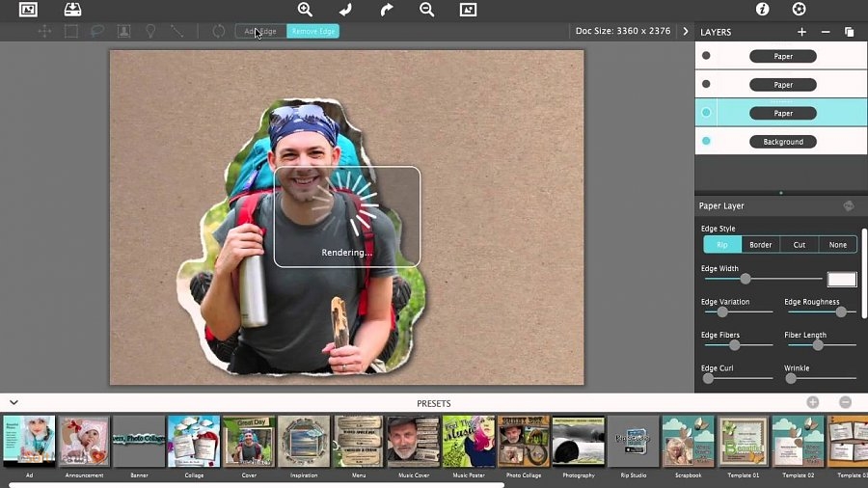This screenshot has height=488, width=868.
Task: Click the redo arrow icon
Action: point(387,10)
